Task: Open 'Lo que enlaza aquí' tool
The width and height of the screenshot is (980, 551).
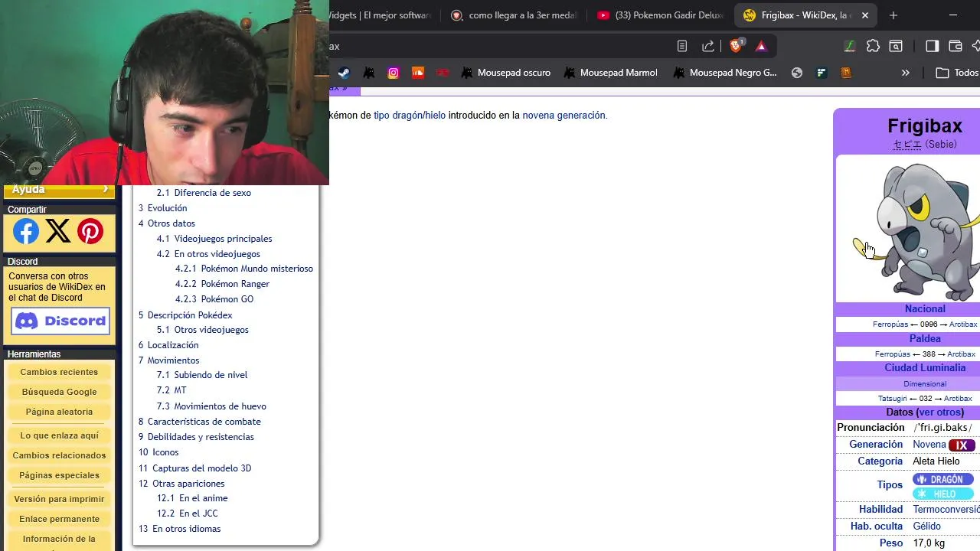Action: click(59, 435)
